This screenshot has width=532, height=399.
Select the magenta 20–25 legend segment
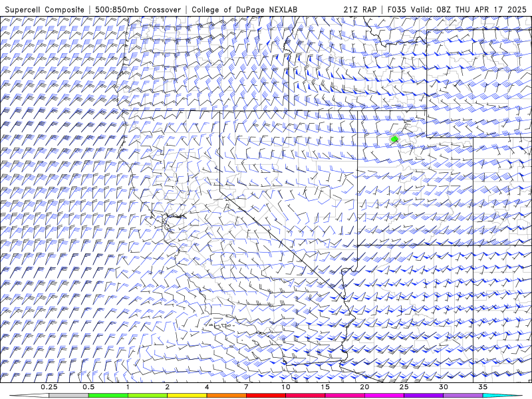tap(384, 396)
